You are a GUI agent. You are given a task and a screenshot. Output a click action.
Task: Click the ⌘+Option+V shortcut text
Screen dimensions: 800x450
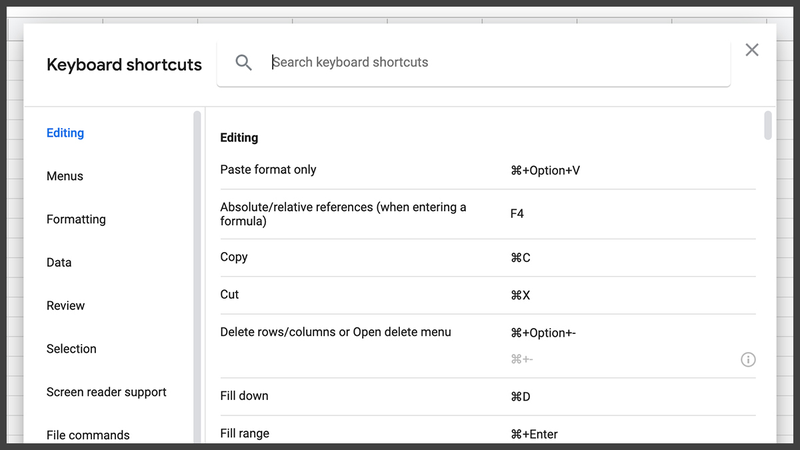545,170
